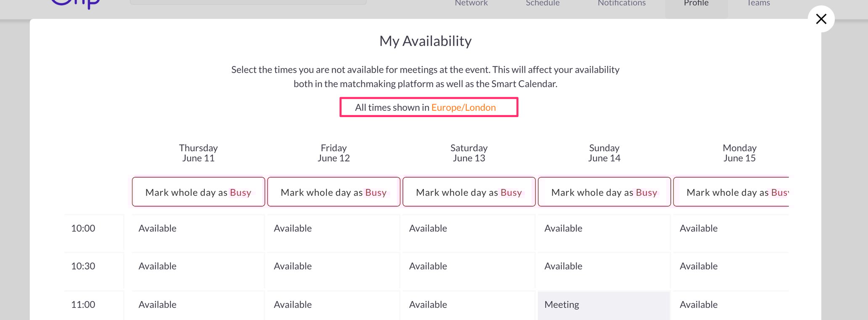Image resolution: width=868 pixels, height=320 pixels.
Task: Click the purple app logo
Action: point(76,3)
